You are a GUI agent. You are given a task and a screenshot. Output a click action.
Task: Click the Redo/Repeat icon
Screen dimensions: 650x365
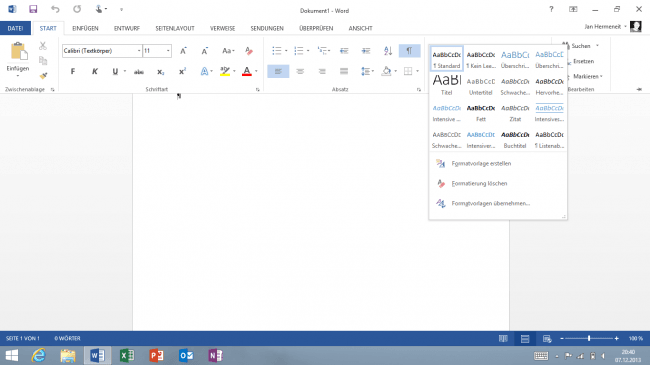click(x=77, y=9)
